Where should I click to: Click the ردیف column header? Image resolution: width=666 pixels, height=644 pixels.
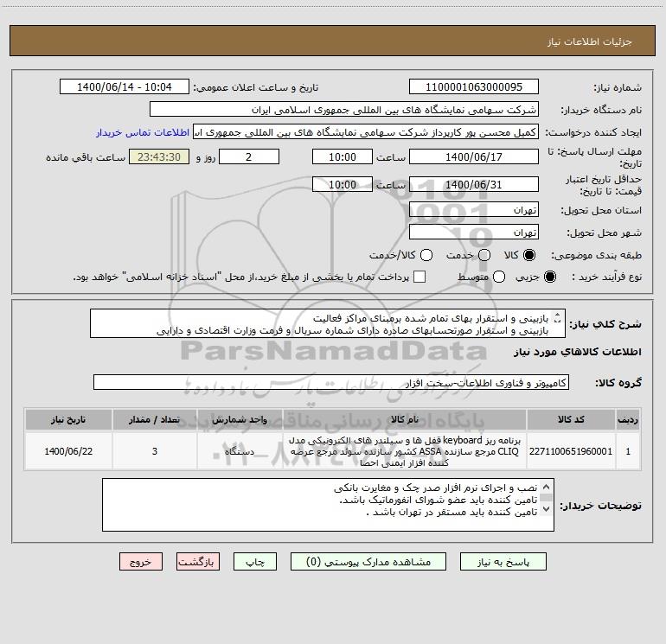(628, 419)
